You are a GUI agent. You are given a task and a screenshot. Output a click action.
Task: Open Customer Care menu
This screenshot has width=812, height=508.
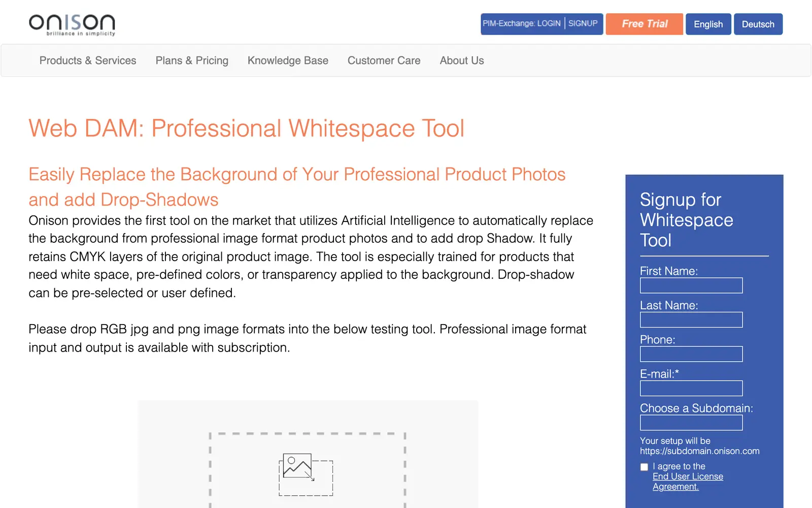tap(384, 60)
